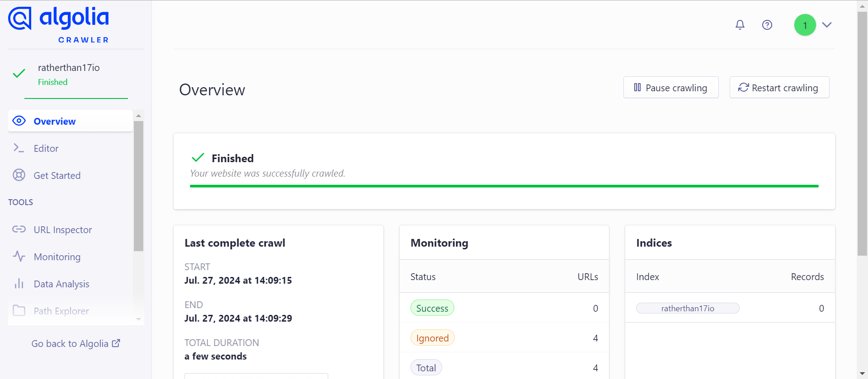The width and height of the screenshot is (868, 379).
Task: Follow Go back to Algolia link
Action: (x=75, y=343)
